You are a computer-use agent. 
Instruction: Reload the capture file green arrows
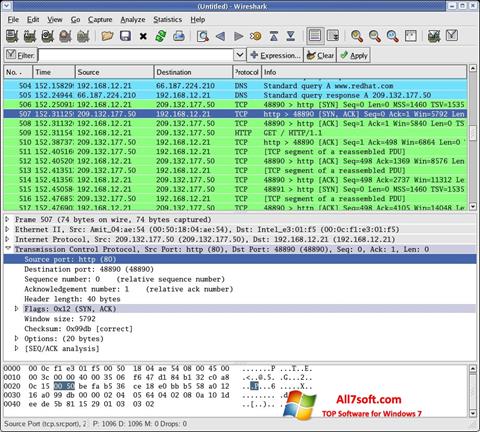click(161, 36)
